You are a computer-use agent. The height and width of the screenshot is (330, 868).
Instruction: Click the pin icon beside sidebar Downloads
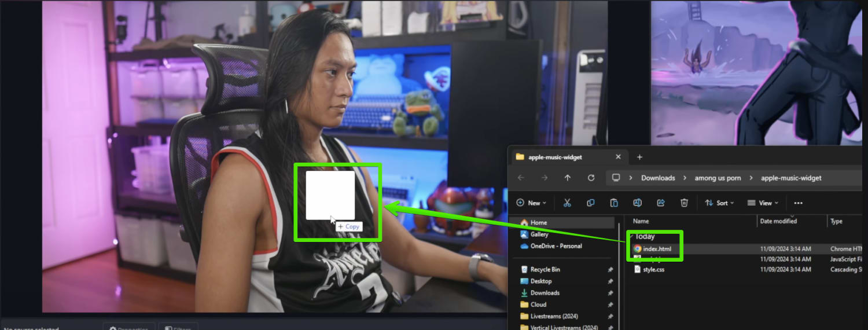pos(610,292)
